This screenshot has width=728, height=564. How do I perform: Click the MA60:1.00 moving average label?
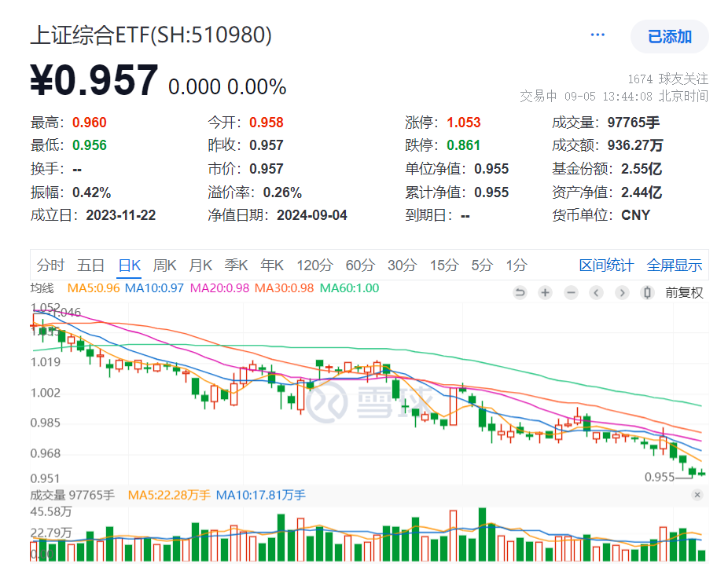pos(349,288)
